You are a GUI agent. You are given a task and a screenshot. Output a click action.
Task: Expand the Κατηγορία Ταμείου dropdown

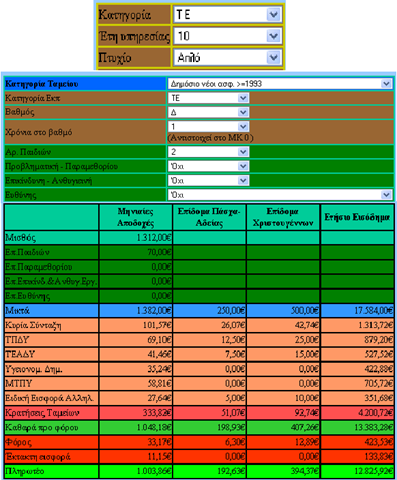click(280, 84)
